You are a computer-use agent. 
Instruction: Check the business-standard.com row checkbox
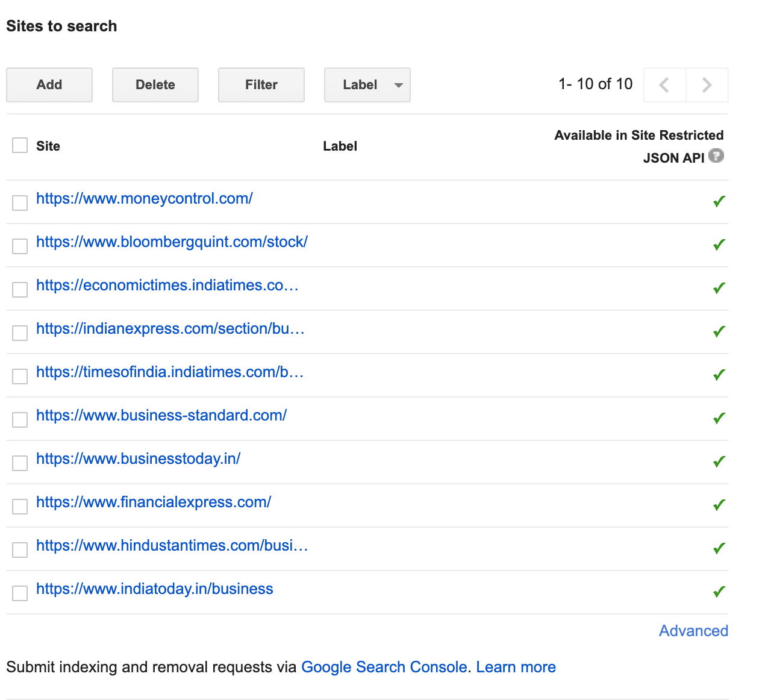[20, 420]
